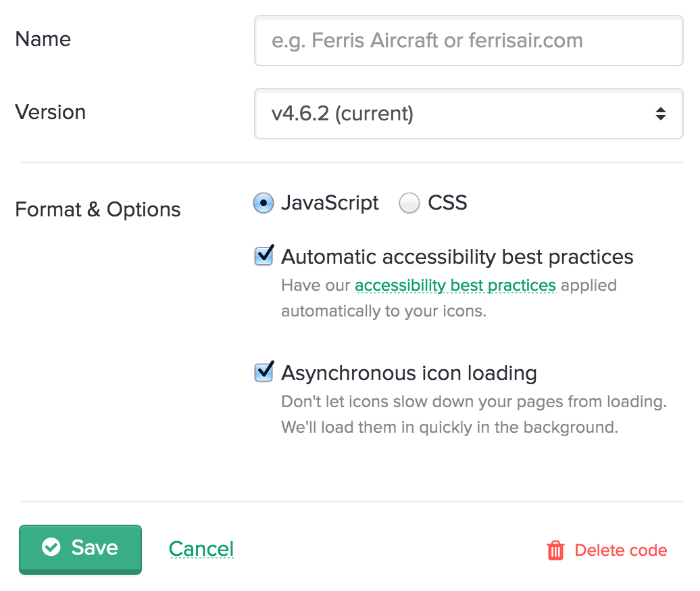Expand the version list showing v4.6.2
This screenshot has height=591, width=700.
[469, 114]
